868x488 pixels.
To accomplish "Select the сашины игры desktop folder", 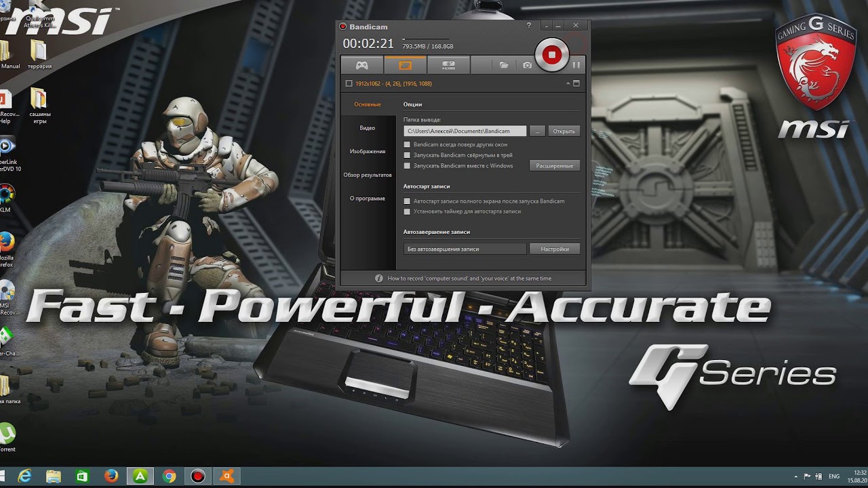I will pos(39,105).
